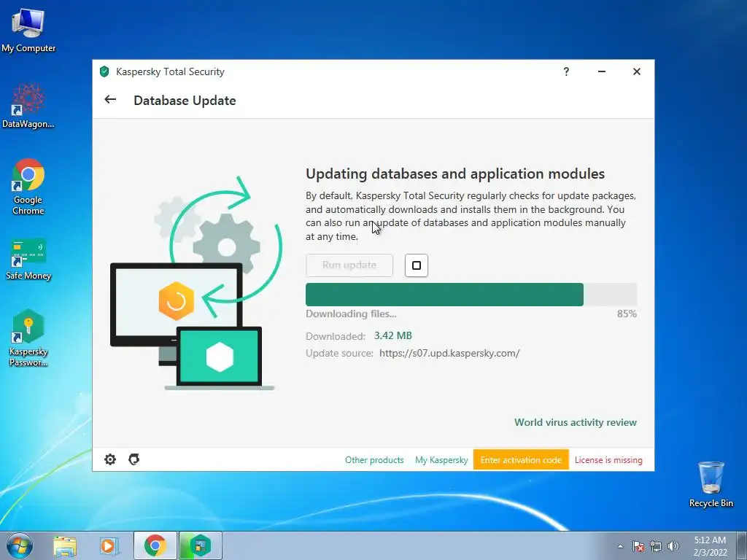Open the help question mark
This screenshot has height=560, width=747.
[566, 71]
